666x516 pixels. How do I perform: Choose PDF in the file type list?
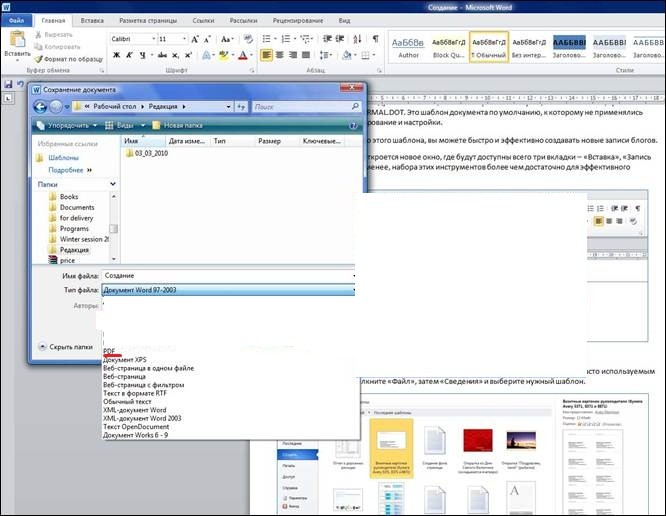[x=109, y=351]
